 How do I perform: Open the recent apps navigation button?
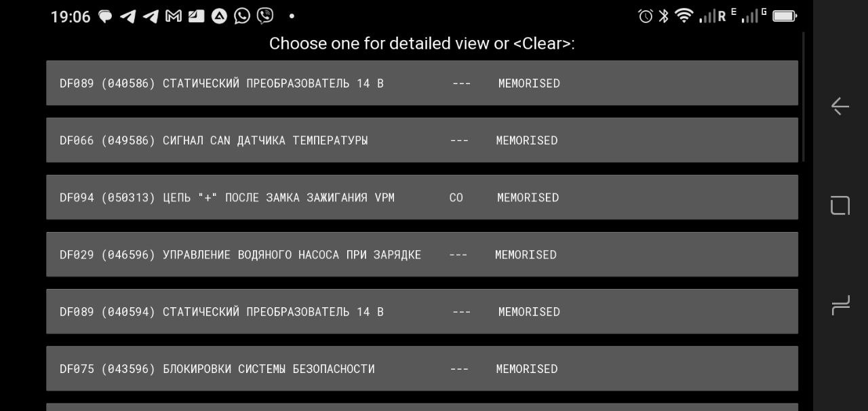click(840, 306)
